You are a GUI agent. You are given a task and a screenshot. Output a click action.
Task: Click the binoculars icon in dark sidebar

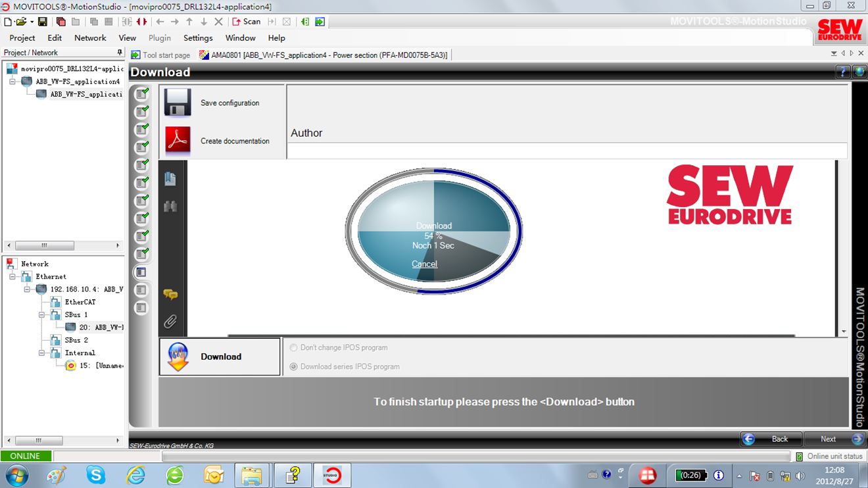click(170, 207)
